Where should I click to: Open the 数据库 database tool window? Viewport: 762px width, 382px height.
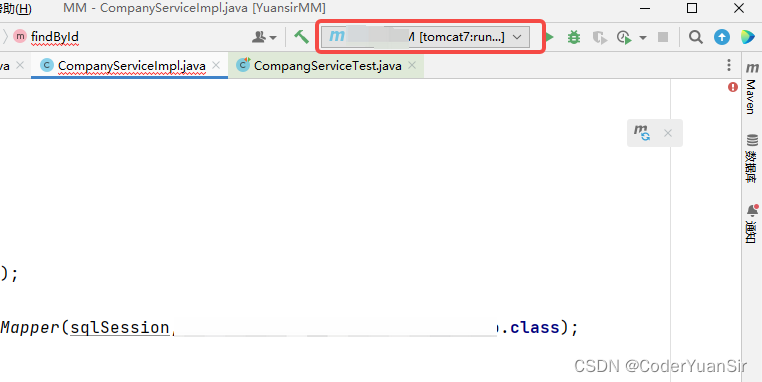coord(751,158)
